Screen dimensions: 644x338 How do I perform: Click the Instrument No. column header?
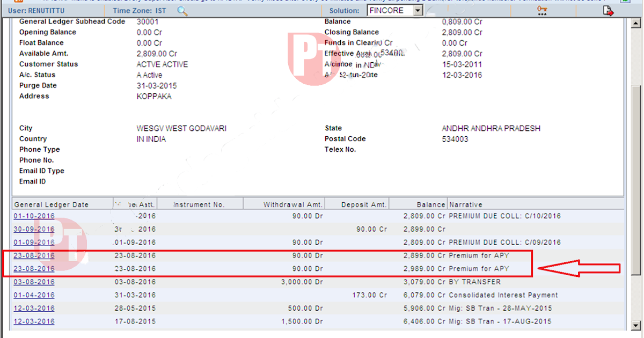point(200,204)
